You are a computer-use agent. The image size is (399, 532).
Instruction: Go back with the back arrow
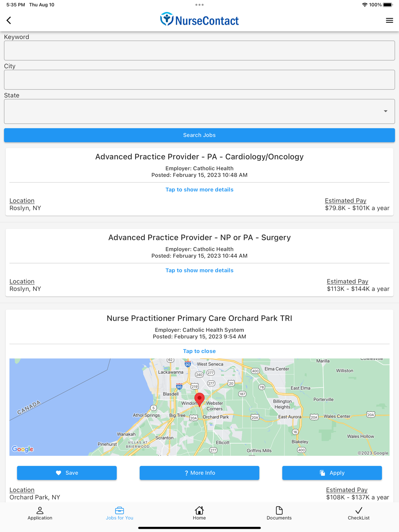pyautogui.click(x=9, y=20)
